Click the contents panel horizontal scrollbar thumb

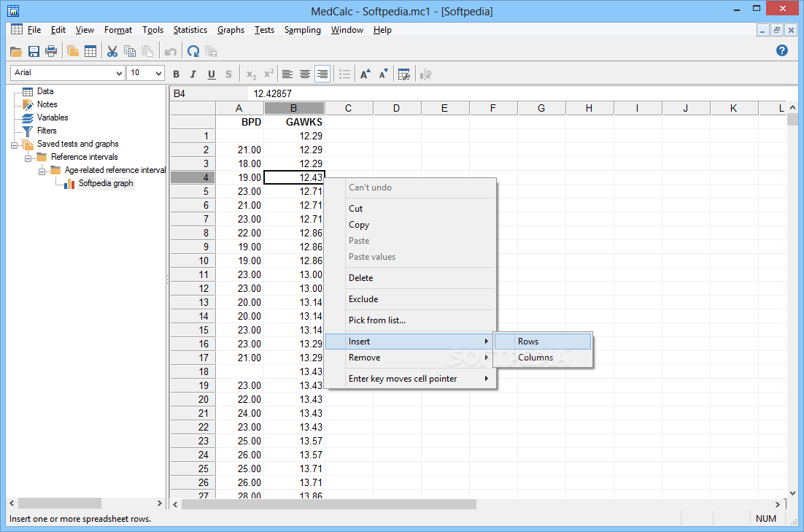pyautogui.click(x=60, y=504)
